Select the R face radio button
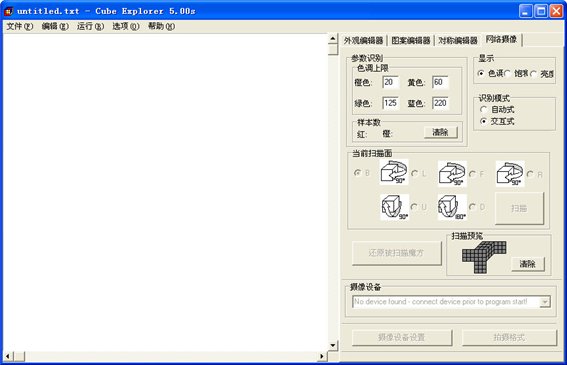 (x=530, y=174)
